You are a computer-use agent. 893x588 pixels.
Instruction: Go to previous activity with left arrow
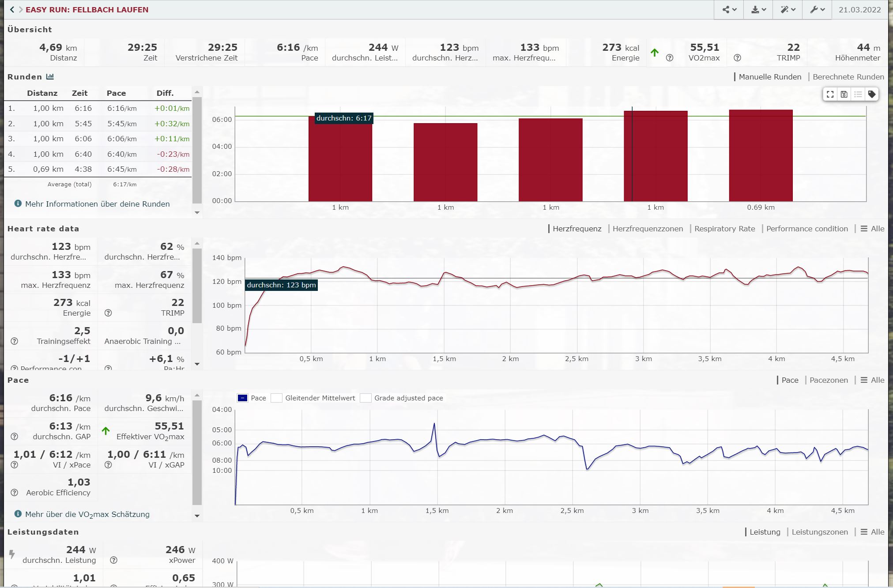pyautogui.click(x=12, y=9)
